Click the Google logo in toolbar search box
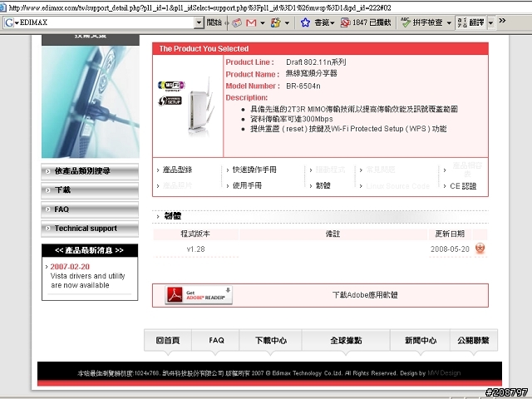The height and width of the screenshot is (399, 532). click(9, 22)
